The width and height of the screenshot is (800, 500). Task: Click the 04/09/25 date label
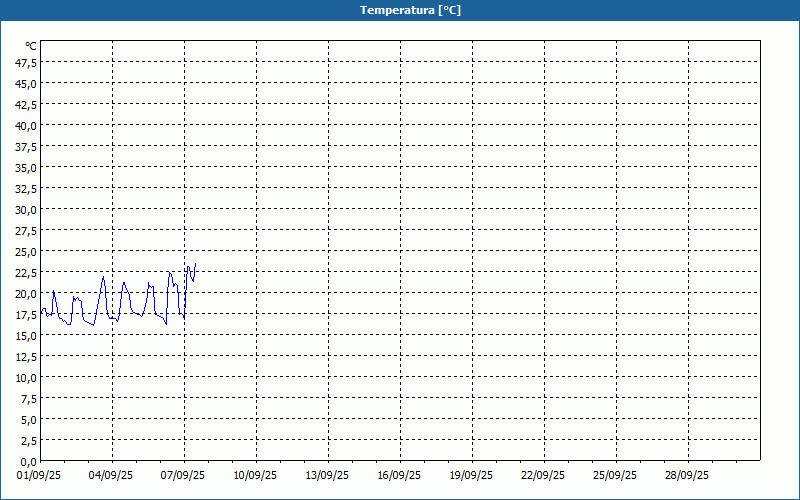tap(111, 476)
